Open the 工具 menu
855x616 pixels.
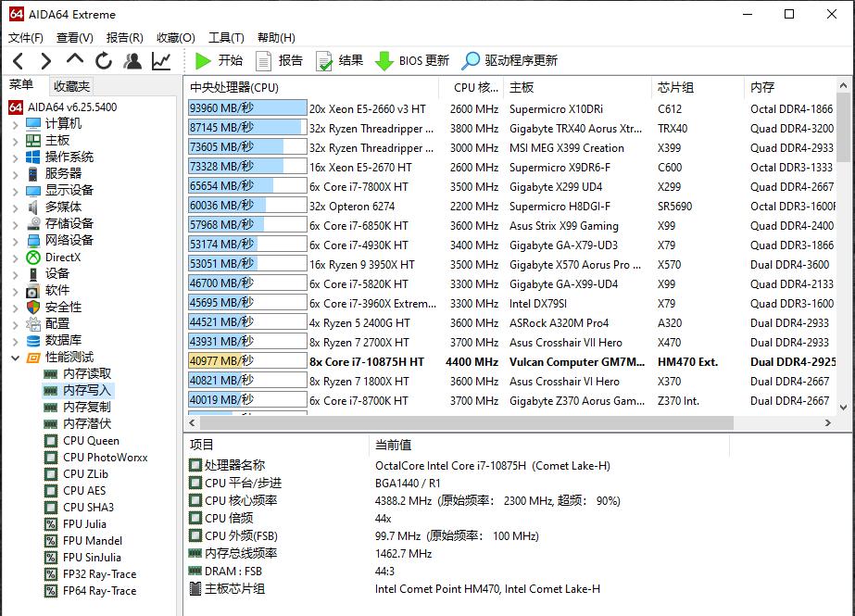tap(225, 37)
